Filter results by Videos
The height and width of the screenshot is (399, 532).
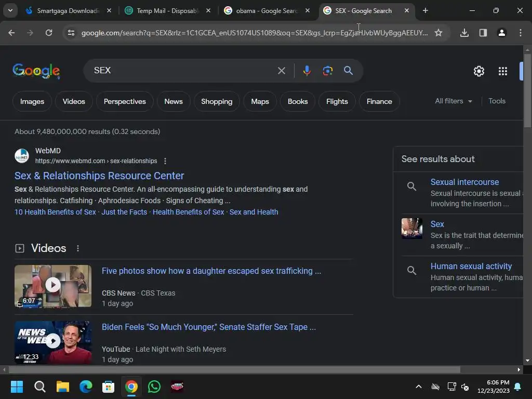click(x=74, y=101)
